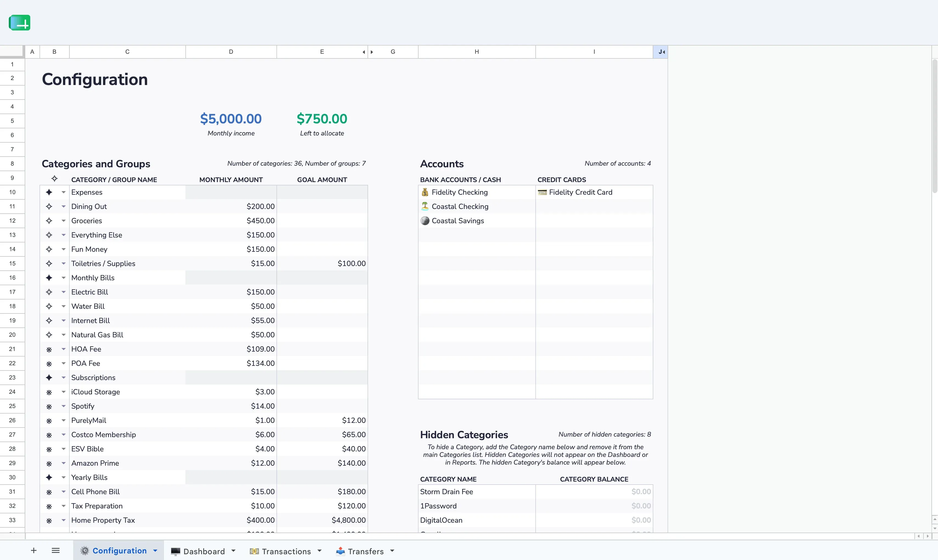Select the DigitalOcean hidden category cell
This screenshot has height=560, width=938.
click(x=477, y=520)
